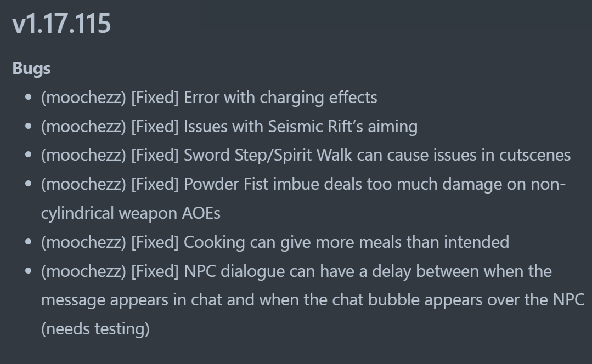
Task: Click (moochezz) on the charging effects line
Action: click(x=83, y=98)
